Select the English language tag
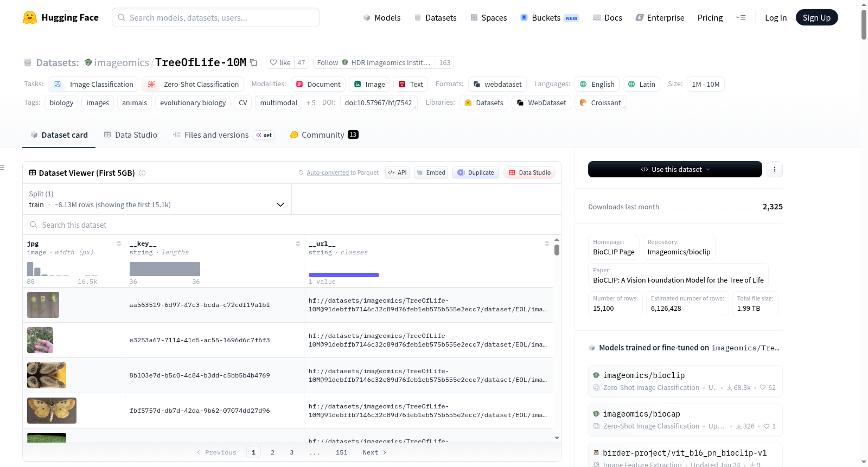 pyautogui.click(x=597, y=84)
